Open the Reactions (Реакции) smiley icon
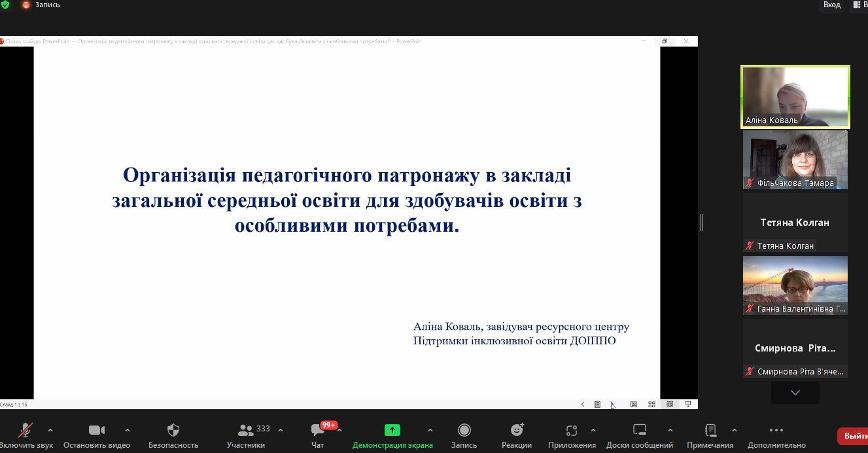868x453 pixels. pyautogui.click(x=517, y=430)
